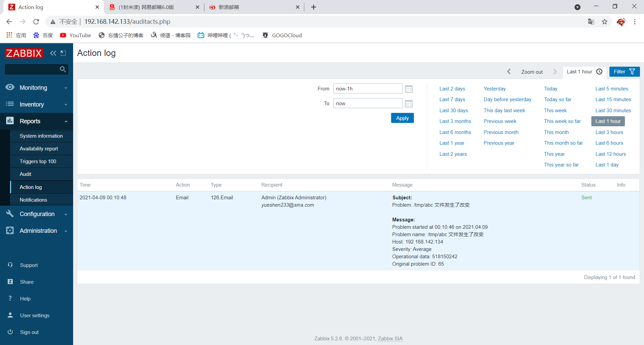Open GOGOCloud bookmark
This screenshot has height=345, width=644.
click(282, 36)
